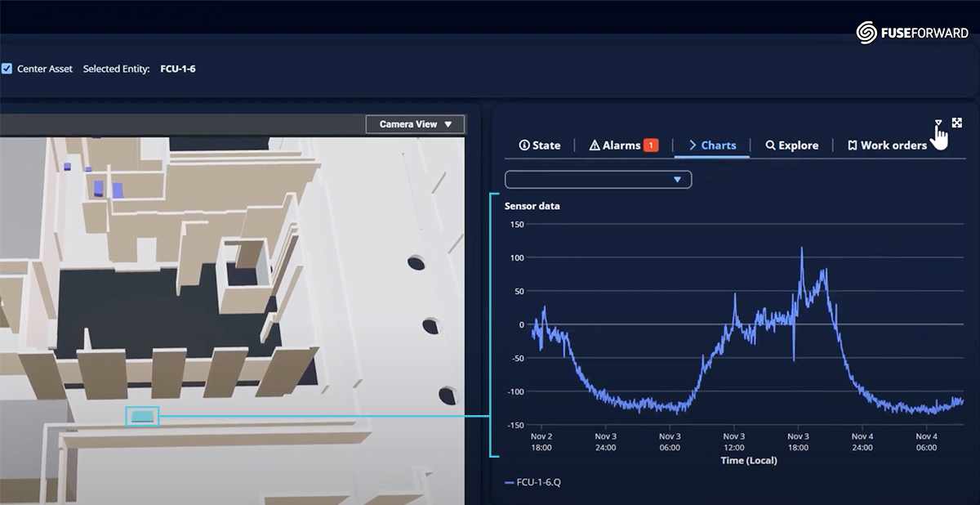Open the Camera View dropdown
This screenshot has height=505, width=980.
pyautogui.click(x=415, y=124)
